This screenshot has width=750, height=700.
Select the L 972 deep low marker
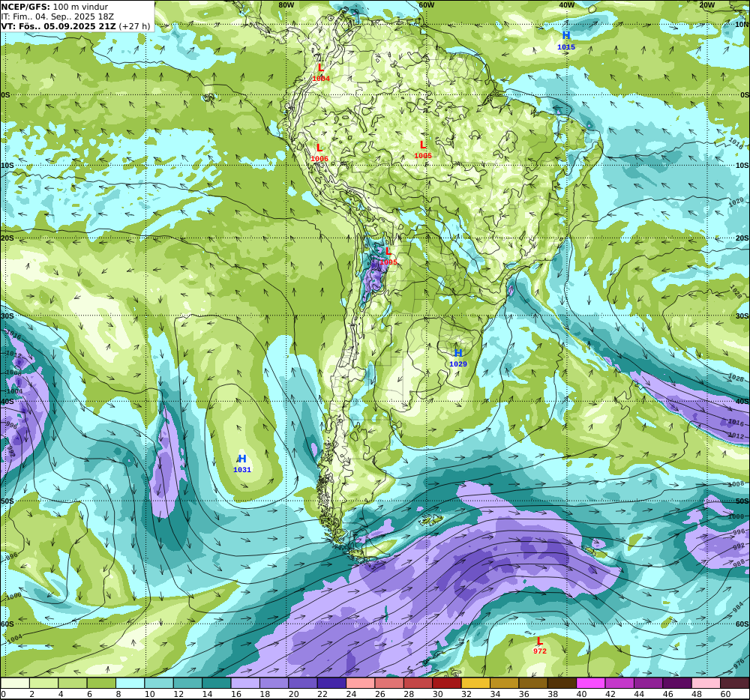(x=539, y=645)
